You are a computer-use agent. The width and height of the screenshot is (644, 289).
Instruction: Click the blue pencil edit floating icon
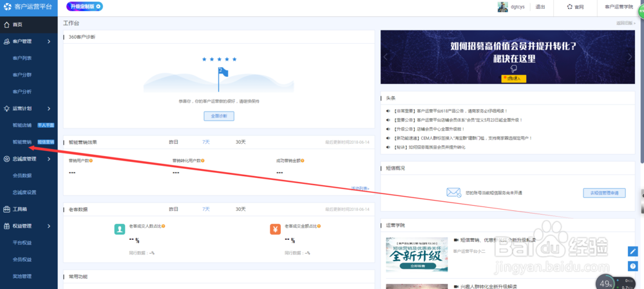click(633, 251)
